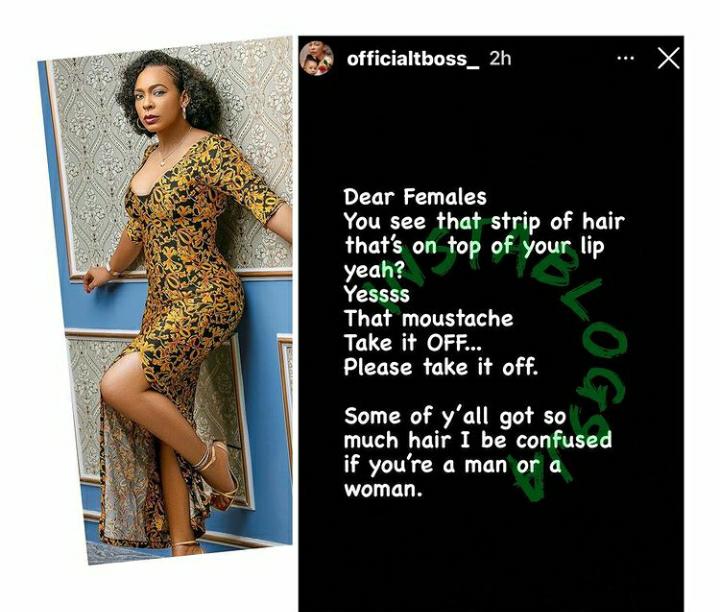Tap the officialtboss_ username
This screenshot has width=720, height=612.
413,59
